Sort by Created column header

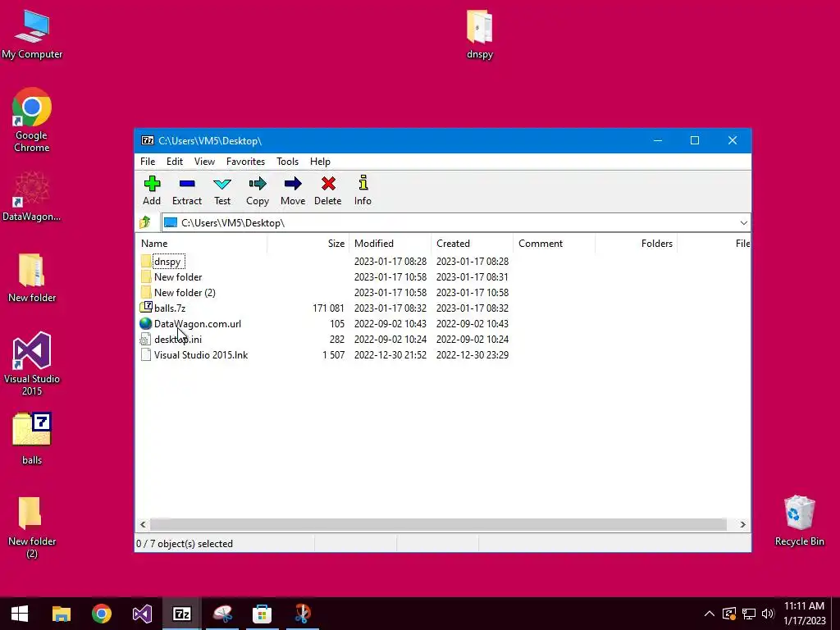472,243
